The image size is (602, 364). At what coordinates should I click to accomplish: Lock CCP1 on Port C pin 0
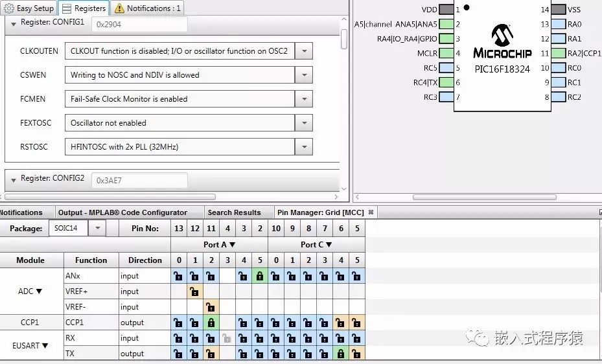point(275,323)
